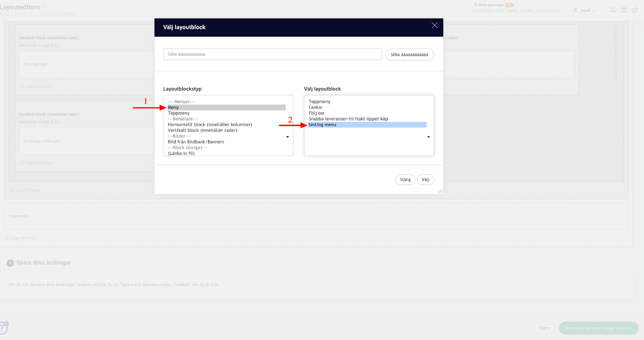Select Länkar layout block
The image size is (644, 340).
[316, 107]
